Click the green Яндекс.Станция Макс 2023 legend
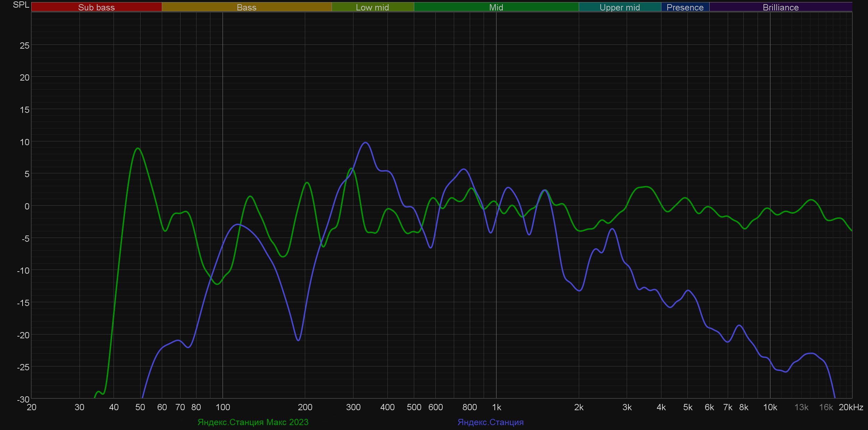The image size is (868, 430). [x=253, y=422]
